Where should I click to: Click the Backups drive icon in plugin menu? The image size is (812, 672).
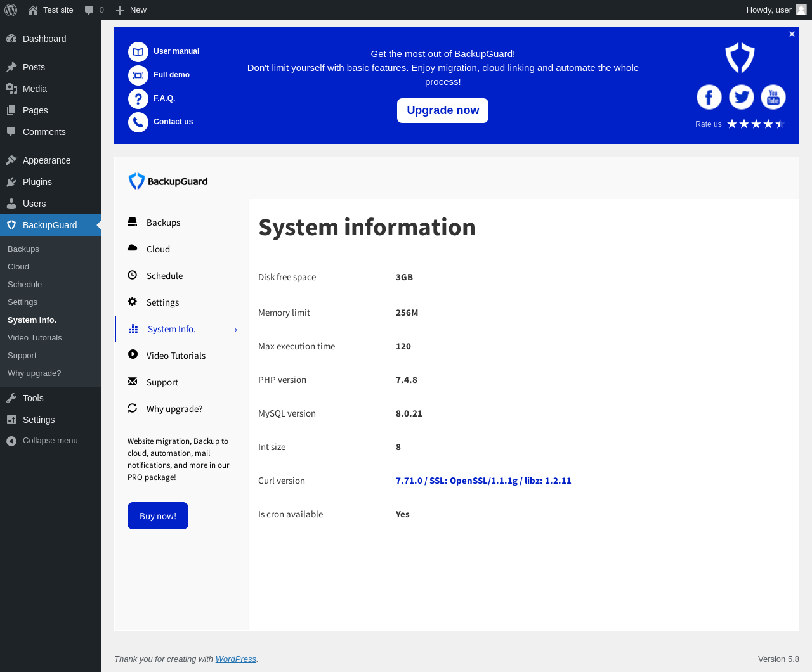pyautogui.click(x=133, y=222)
